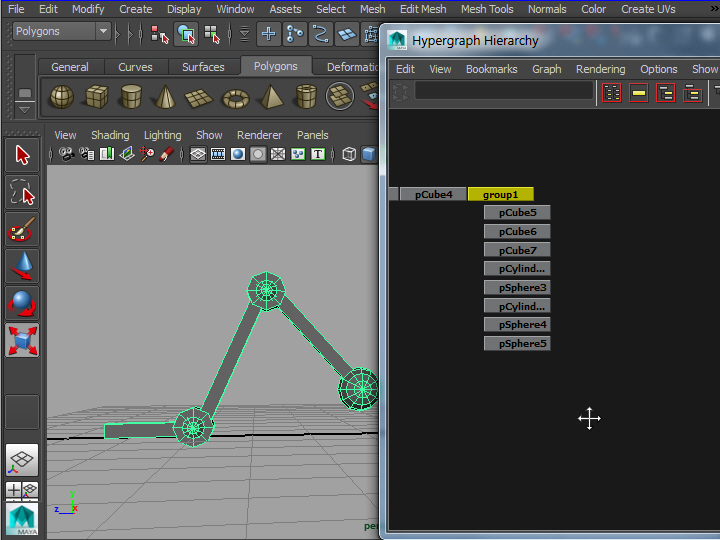Click the Hypergraph text input field
The width and height of the screenshot is (720, 540).
[x=504, y=90]
